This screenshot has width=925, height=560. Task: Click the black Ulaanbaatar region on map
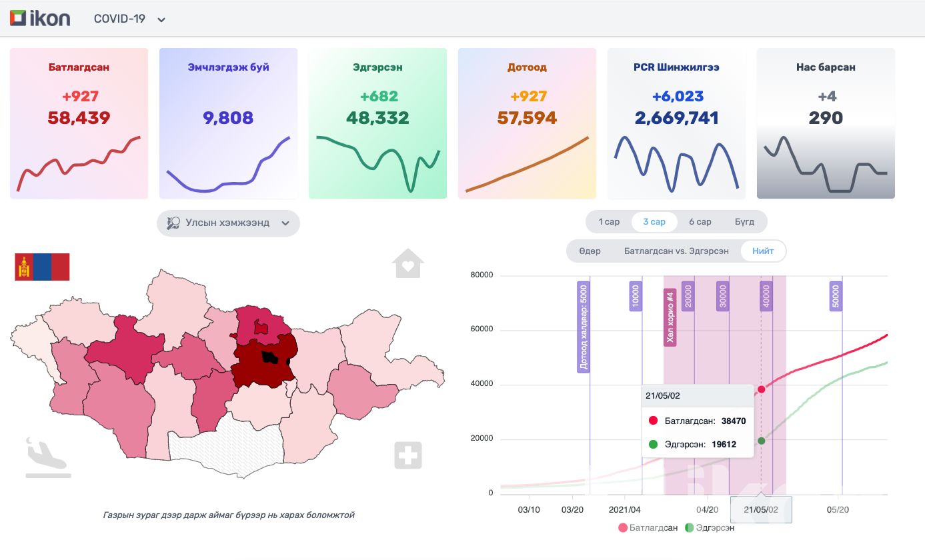[269, 357]
